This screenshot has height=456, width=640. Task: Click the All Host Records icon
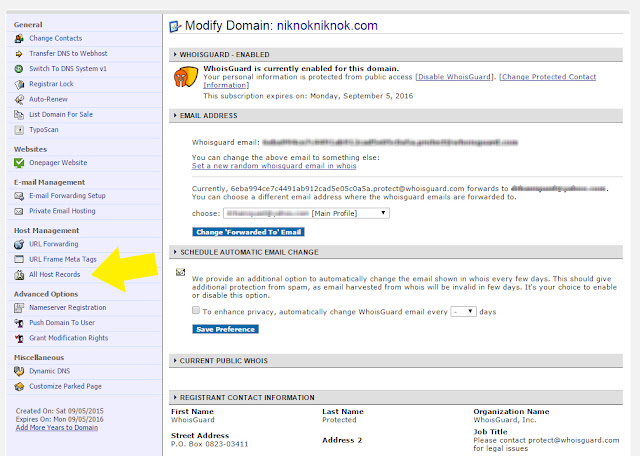pos(19,275)
